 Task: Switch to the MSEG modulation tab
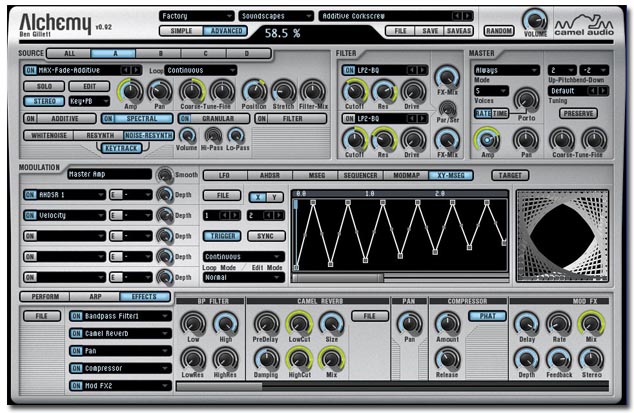pos(317,175)
